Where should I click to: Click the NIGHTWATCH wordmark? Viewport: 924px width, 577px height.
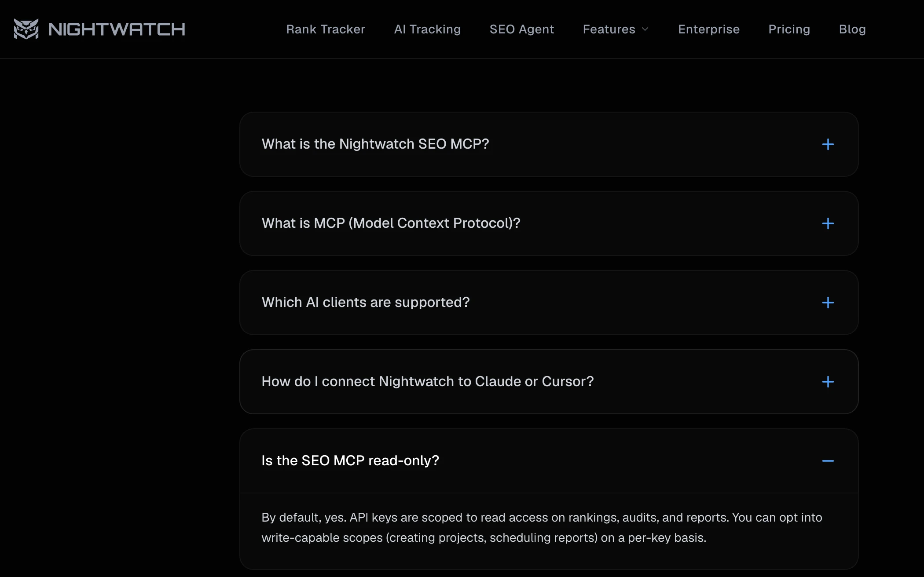[x=117, y=29]
